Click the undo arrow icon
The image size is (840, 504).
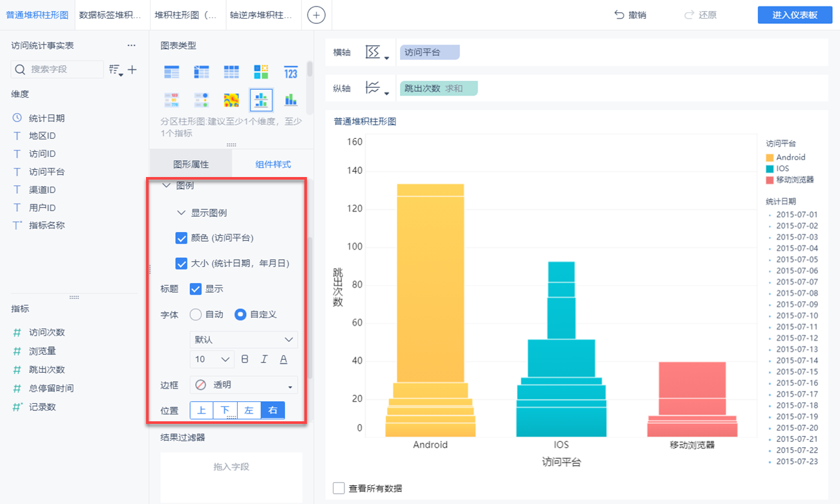coord(619,15)
